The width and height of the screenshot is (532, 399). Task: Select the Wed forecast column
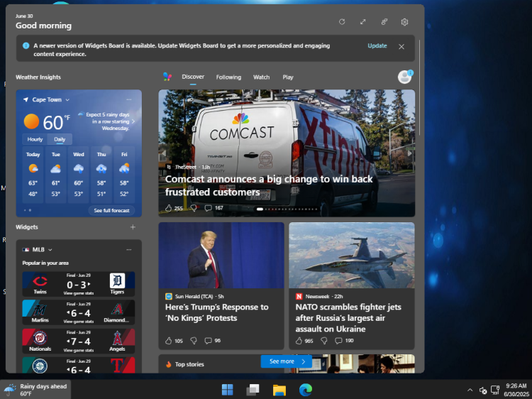point(78,175)
